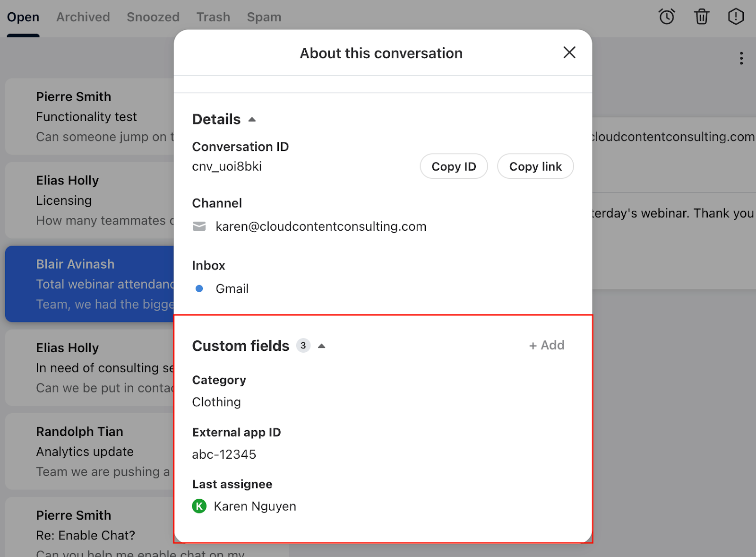Image resolution: width=756 pixels, height=557 pixels.
Task: Click the blue Gmail inbox dot
Action: (199, 288)
